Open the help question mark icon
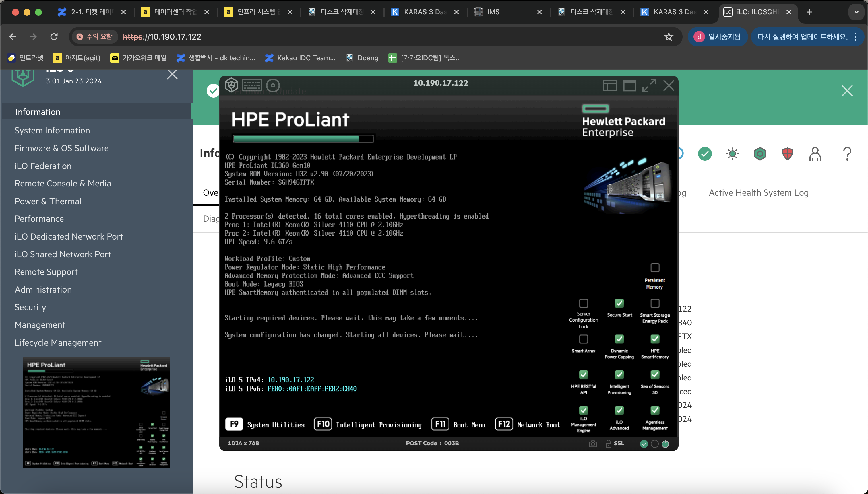This screenshot has width=868, height=494. tap(847, 154)
